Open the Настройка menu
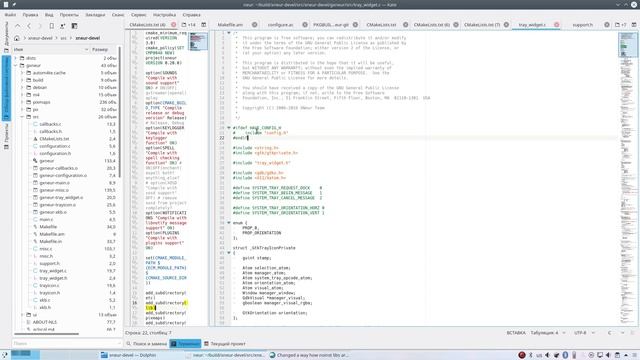This screenshot has height=360, width=640. (x=164, y=15)
